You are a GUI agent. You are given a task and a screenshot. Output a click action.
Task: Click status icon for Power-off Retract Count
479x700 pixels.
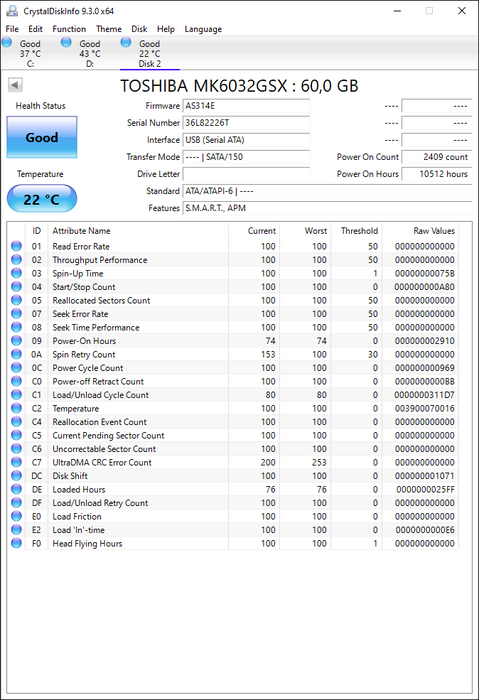(17, 381)
